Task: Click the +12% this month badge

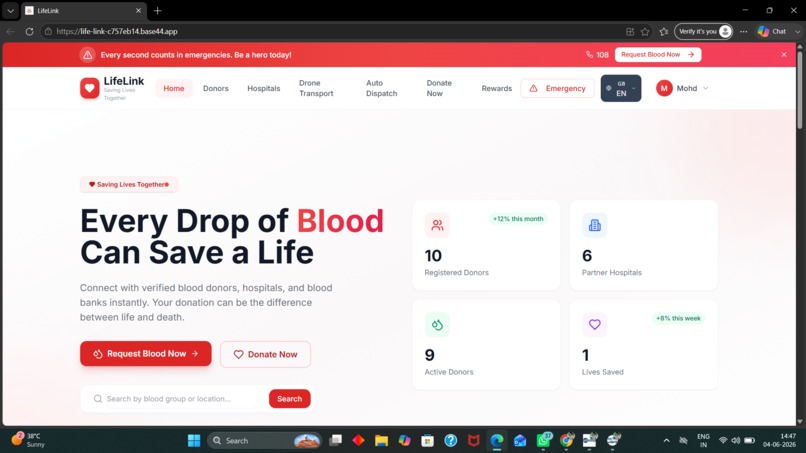Action: [x=518, y=219]
